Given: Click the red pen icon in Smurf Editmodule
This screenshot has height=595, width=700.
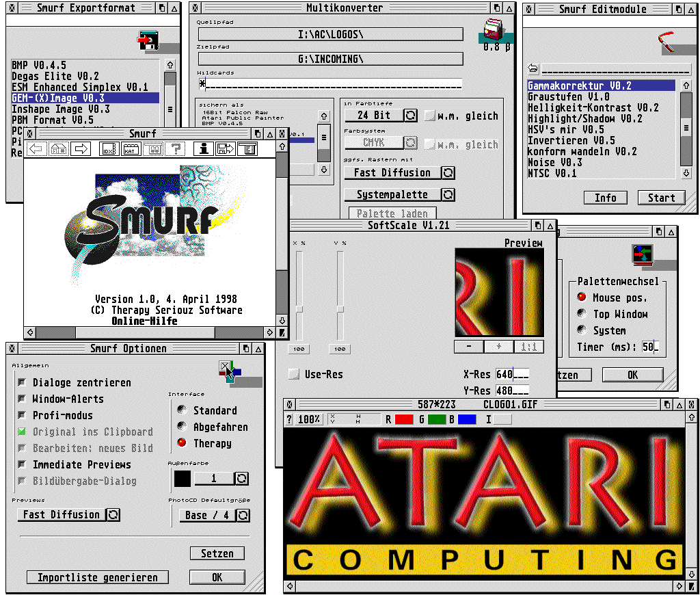Looking at the screenshot, I should point(666,42).
